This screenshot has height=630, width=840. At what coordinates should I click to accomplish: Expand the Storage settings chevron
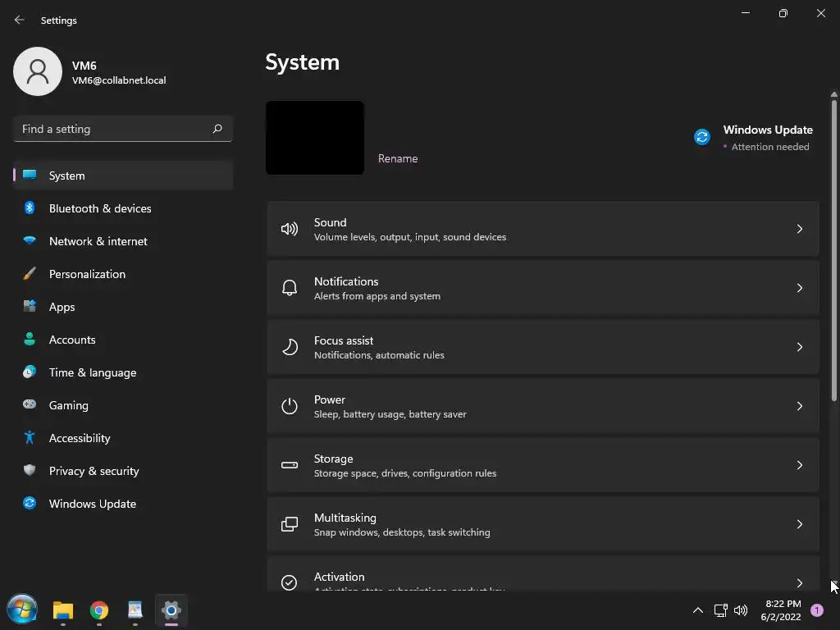click(799, 465)
